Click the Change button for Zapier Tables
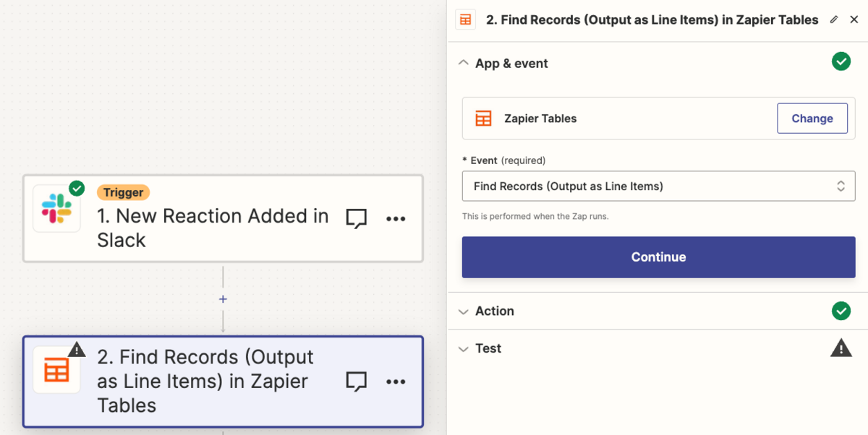 coord(812,119)
